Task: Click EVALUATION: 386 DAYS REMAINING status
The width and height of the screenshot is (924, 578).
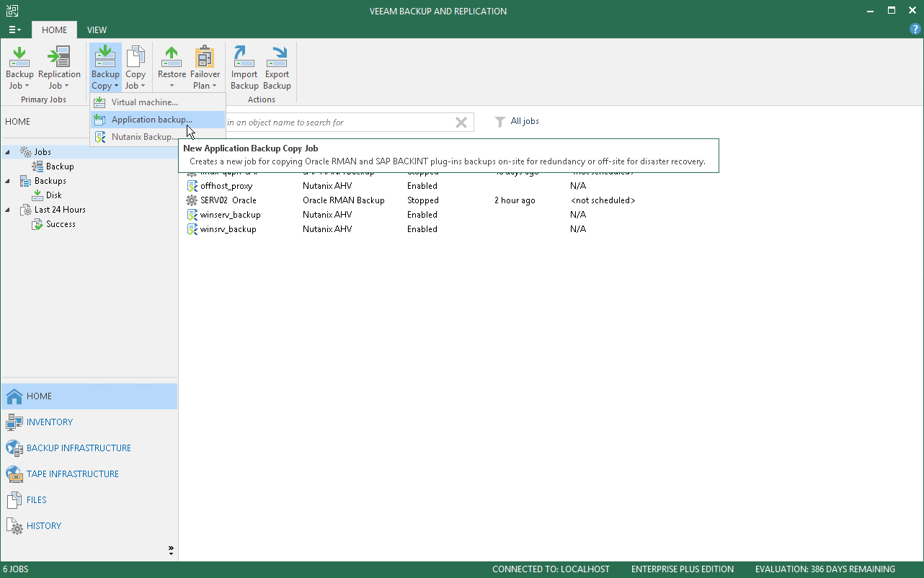Action: (x=825, y=569)
